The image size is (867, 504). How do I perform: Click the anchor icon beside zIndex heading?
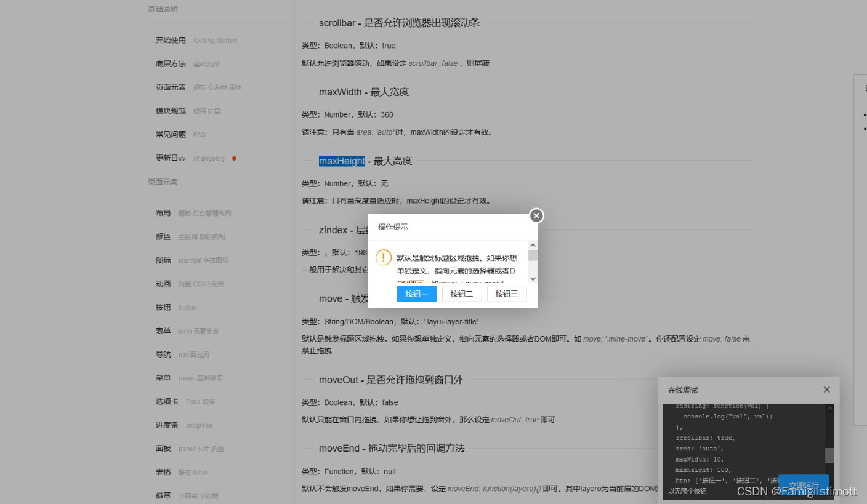(308, 230)
